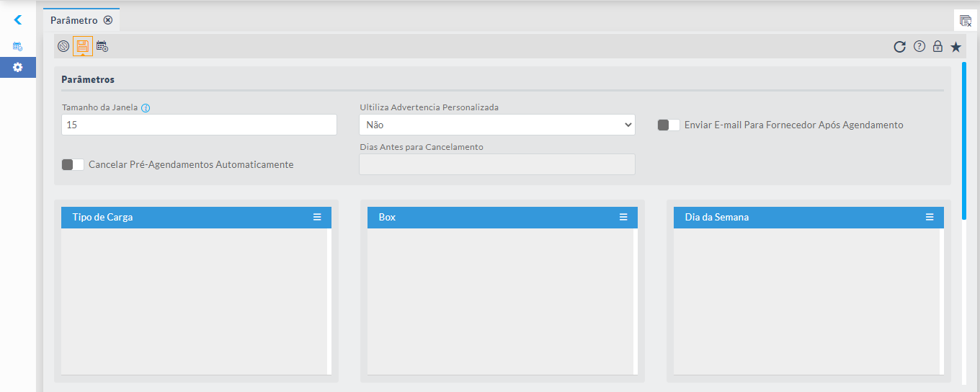This screenshot has width=980, height=392.
Task: Close the Parâmetro tab
Action: pos(108,20)
